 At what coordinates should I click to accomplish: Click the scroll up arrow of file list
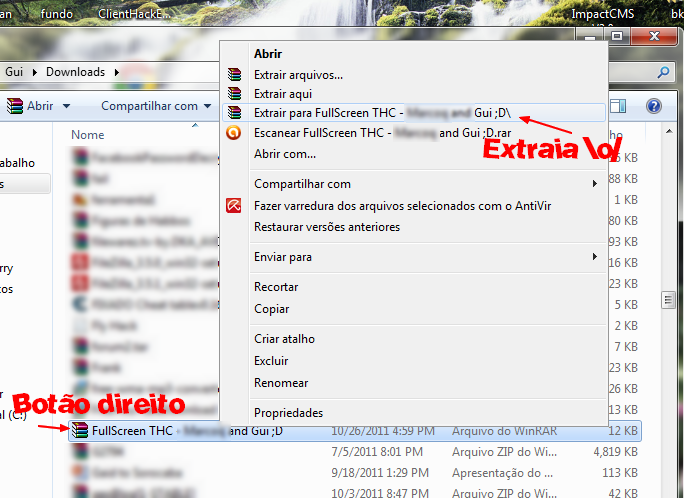tap(669, 131)
